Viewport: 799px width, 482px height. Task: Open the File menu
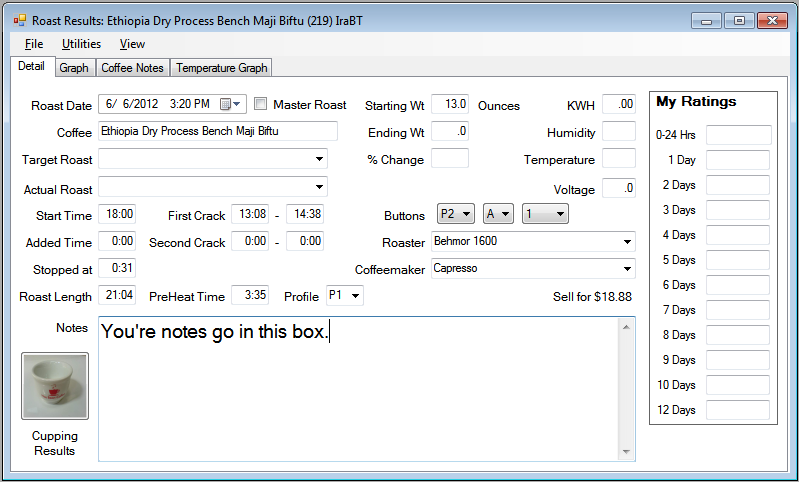pos(34,44)
